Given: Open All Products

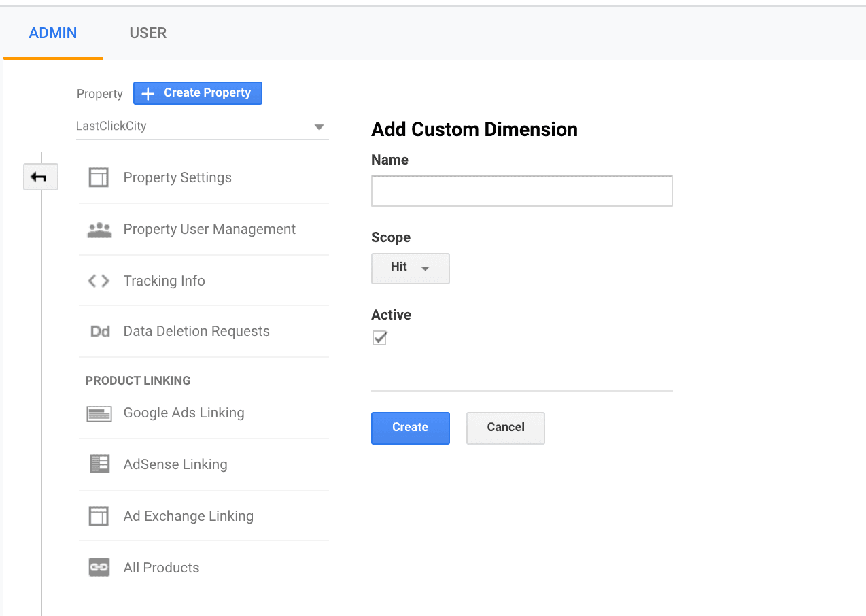Looking at the screenshot, I should click(x=161, y=568).
